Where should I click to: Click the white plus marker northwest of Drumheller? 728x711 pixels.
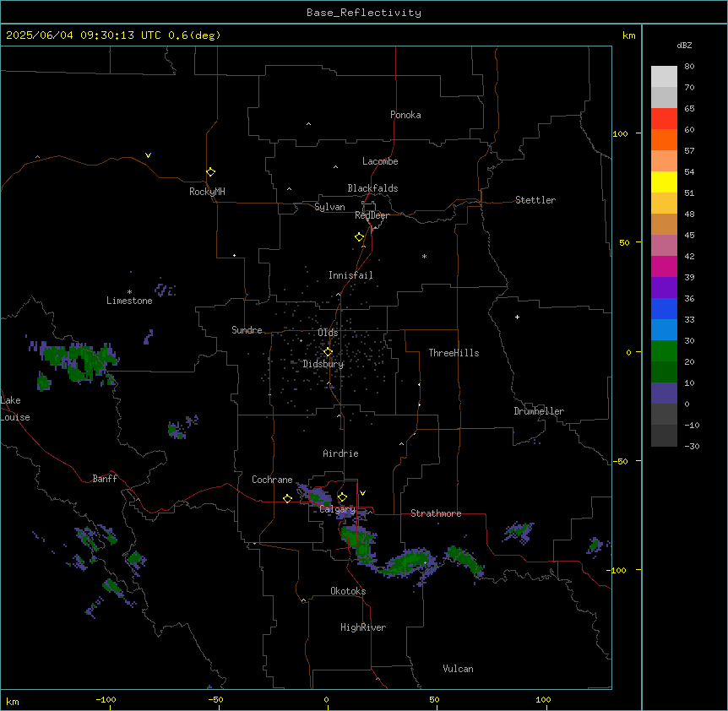pyautogui.click(x=517, y=317)
